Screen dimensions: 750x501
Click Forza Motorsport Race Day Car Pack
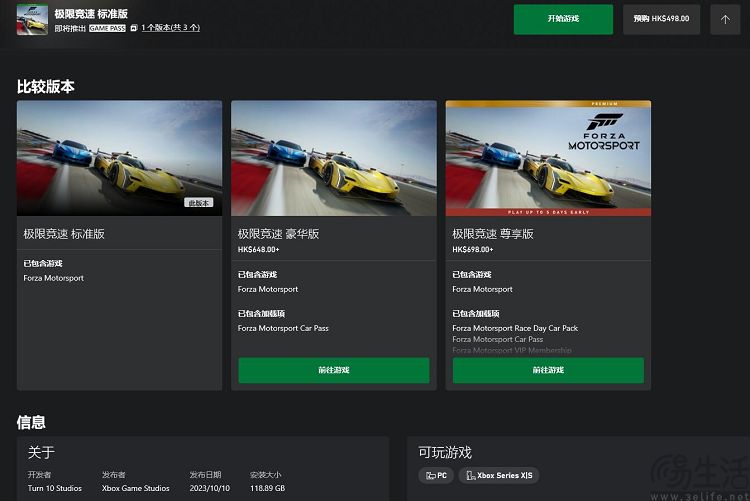coord(515,328)
